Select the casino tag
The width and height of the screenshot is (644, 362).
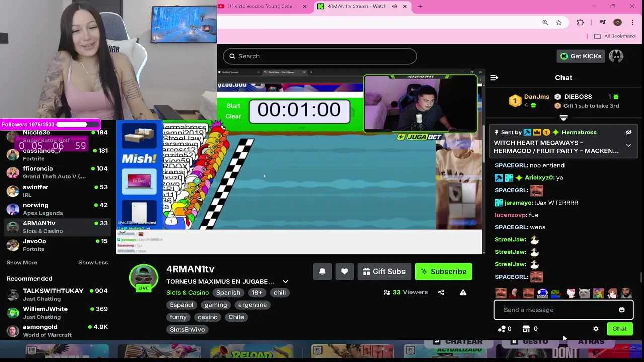[x=208, y=317]
